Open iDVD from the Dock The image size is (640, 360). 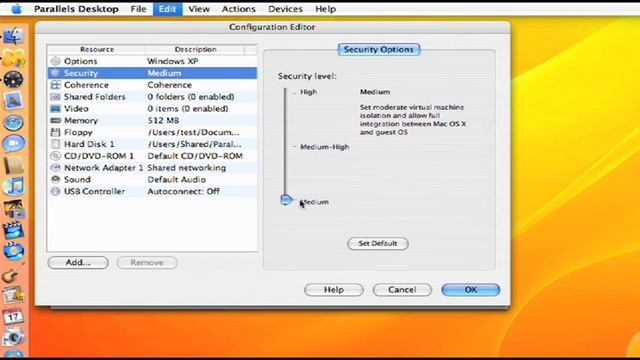pos(13,251)
